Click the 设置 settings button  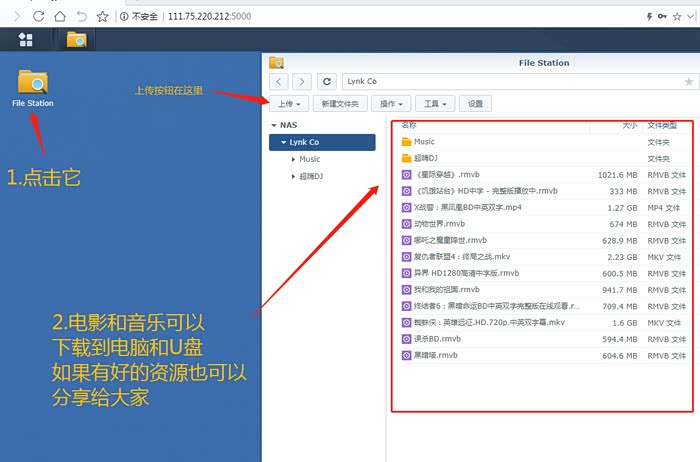[x=475, y=103]
